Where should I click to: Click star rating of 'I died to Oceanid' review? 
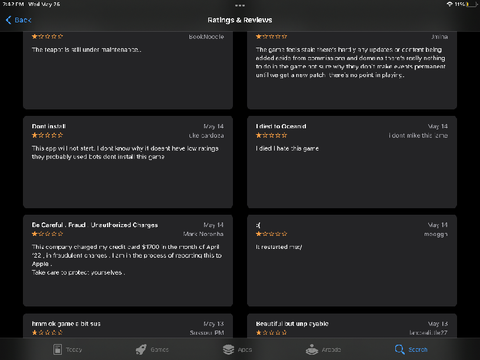tap(271, 135)
